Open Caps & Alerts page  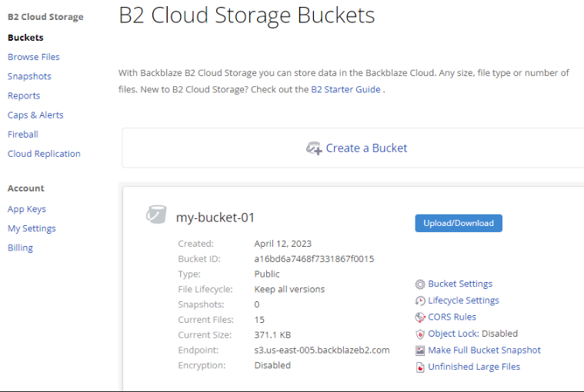[x=35, y=115]
